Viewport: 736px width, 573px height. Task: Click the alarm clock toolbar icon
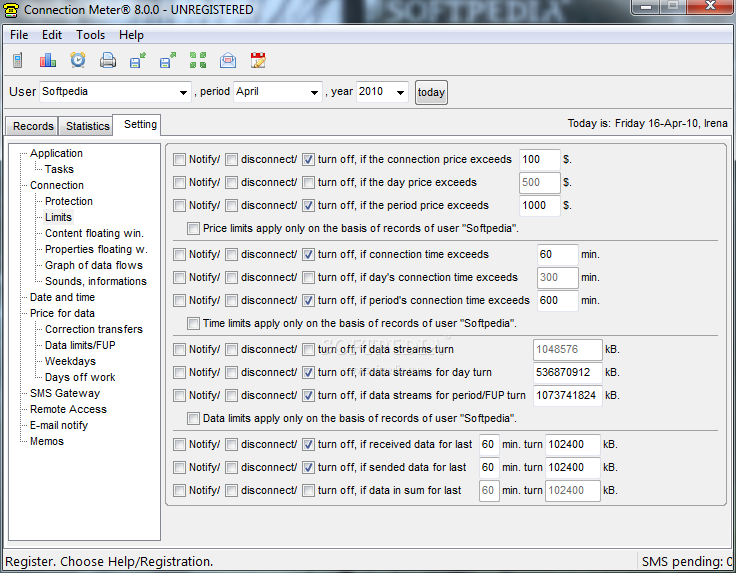click(x=78, y=60)
